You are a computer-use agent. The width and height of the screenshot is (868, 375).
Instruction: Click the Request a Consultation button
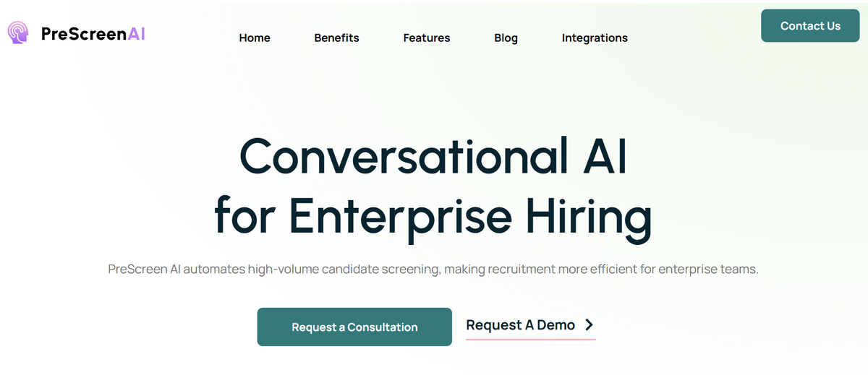pyautogui.click(x=354, y=327)
